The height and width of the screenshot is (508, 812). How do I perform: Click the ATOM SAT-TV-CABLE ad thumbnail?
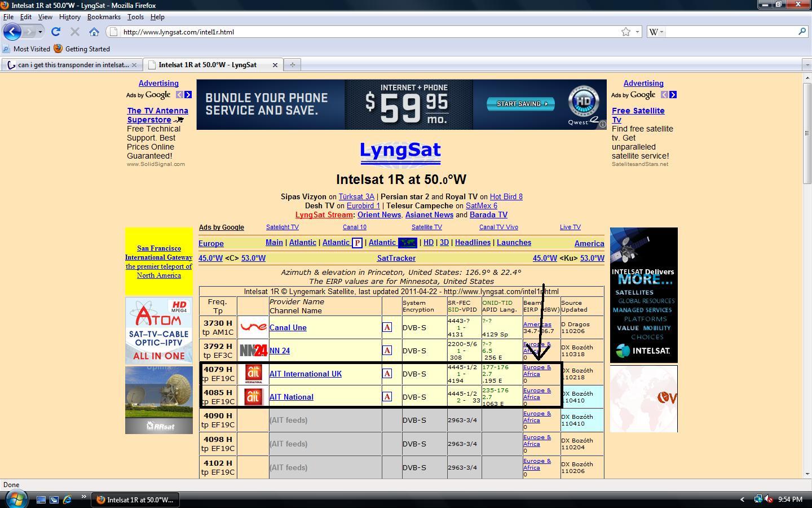[159, 331]
